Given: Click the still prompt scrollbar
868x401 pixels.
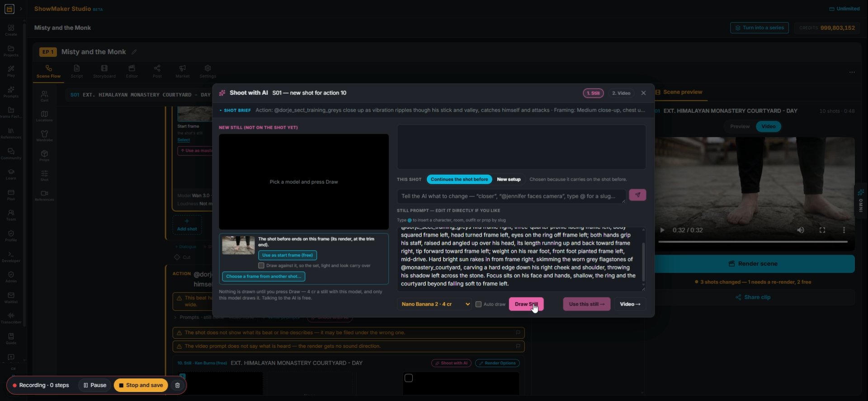Looking at the screenshot, I should [x=643, y=262].
